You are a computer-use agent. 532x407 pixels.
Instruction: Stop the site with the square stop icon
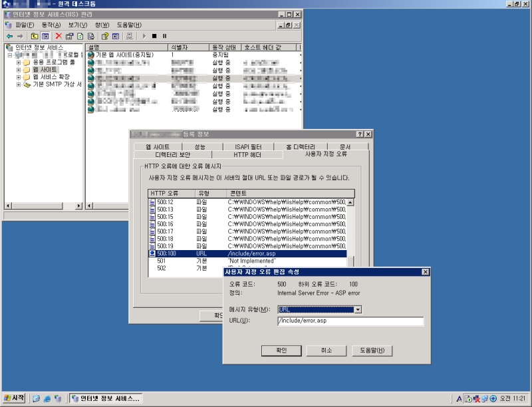(x=154, y=36)
